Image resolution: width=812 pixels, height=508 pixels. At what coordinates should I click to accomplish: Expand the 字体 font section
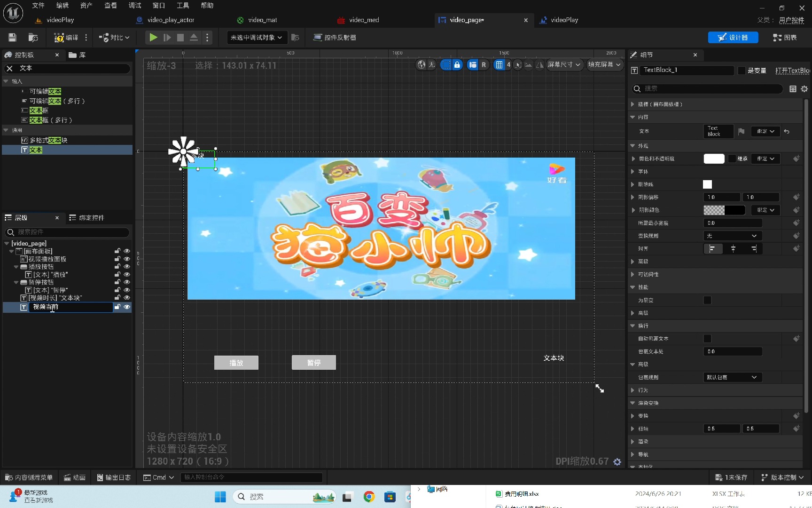pyautogui.click(x=632, y=172)
